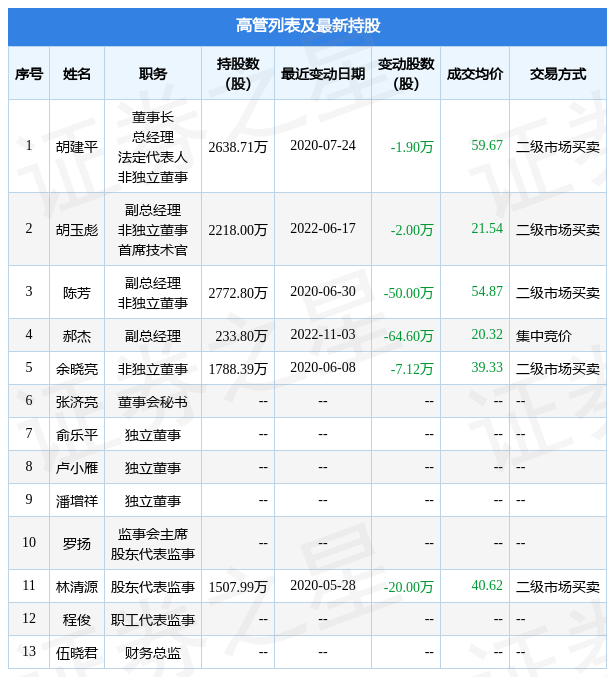Click the 职工代表监事 position cell

click(153, 620)
